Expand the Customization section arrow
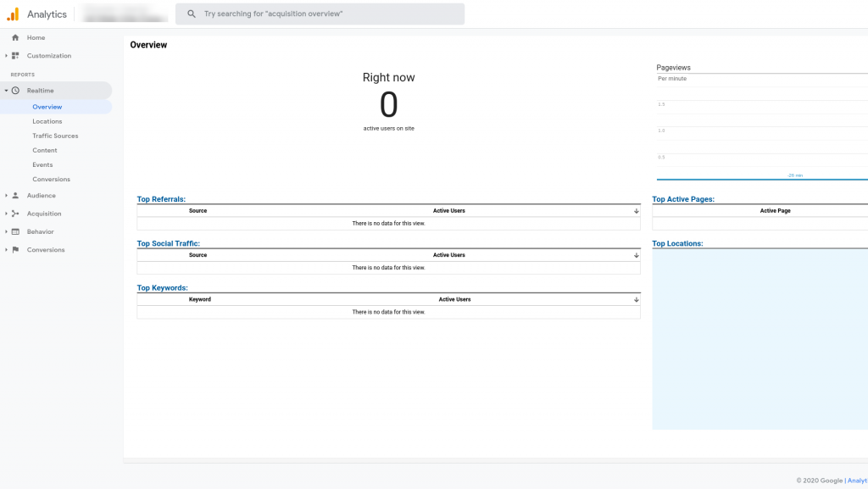Viewport: 868px width, 489px height. (x=6, y=56)
